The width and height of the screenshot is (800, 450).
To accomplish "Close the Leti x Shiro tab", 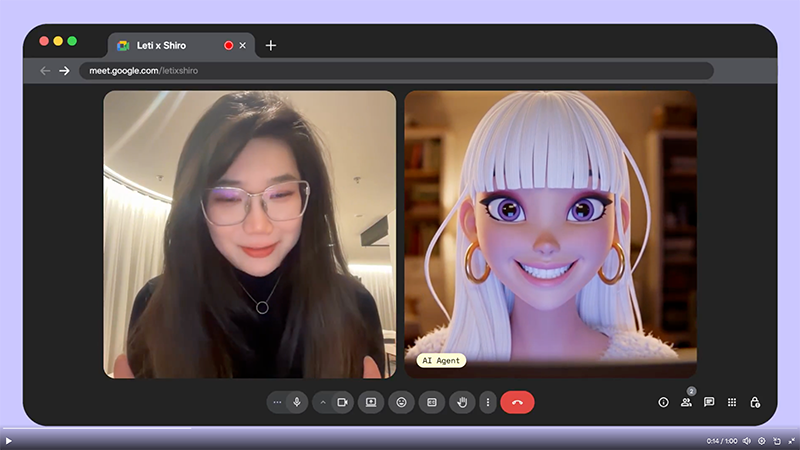I will tap(243, 45).
